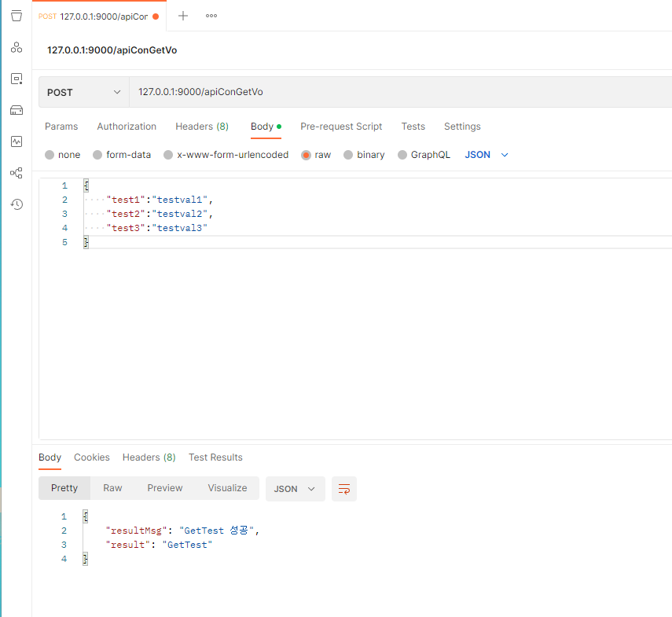Image resolution: width=672 pixels, height=617 pixels.
Task: Select the POST apiCon request tab
Action: 99,17
